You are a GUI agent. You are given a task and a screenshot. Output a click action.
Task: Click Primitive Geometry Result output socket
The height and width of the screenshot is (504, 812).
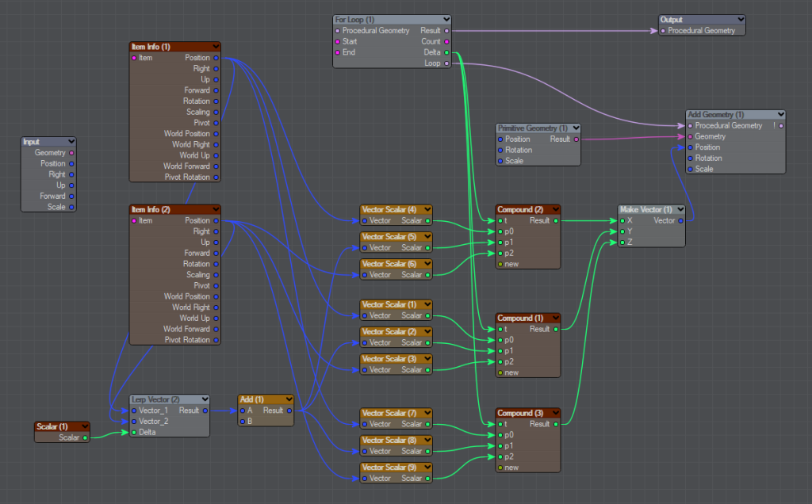tap(576, 139)
